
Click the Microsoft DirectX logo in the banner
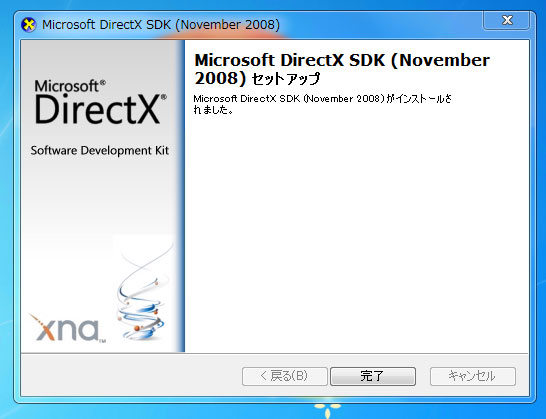click(x=100, y=102)
